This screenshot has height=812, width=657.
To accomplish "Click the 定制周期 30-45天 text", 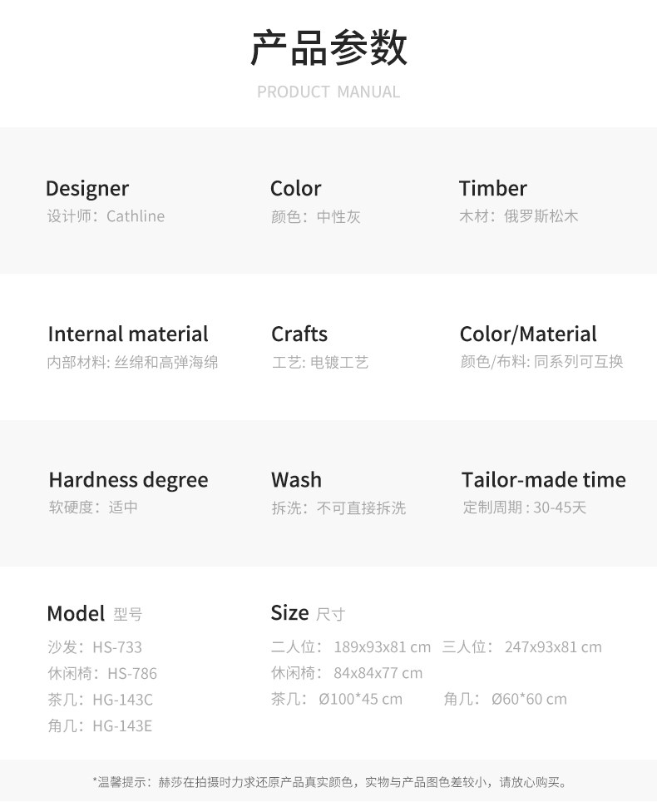I will [x=525, y=507].
